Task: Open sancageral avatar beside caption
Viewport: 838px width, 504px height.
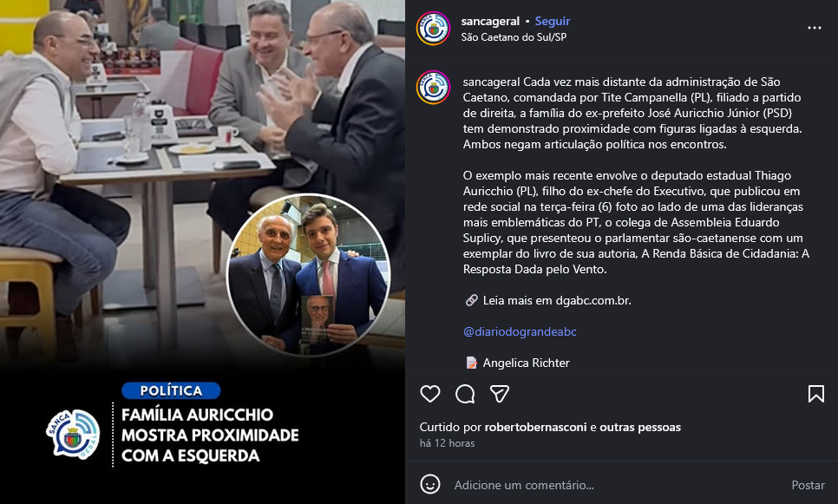Action: coord(434,87)
